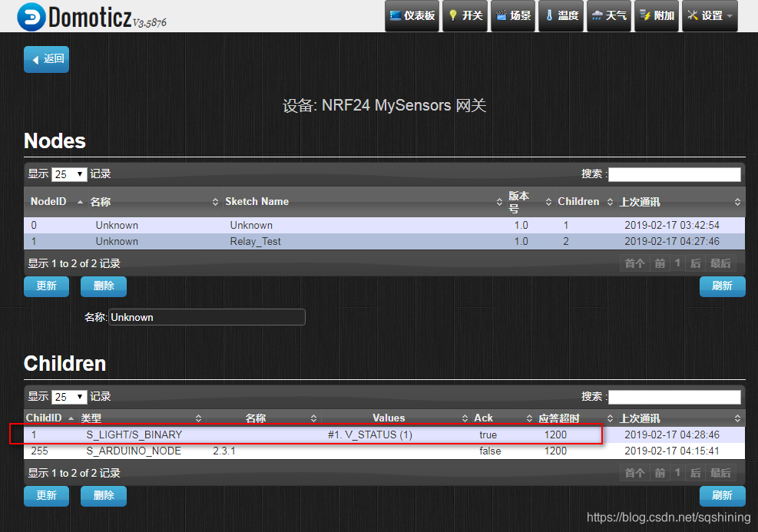The image size is (758, 532).
Task: Go to Nodes 前 previous page
Action: click(x=660, y=263)
